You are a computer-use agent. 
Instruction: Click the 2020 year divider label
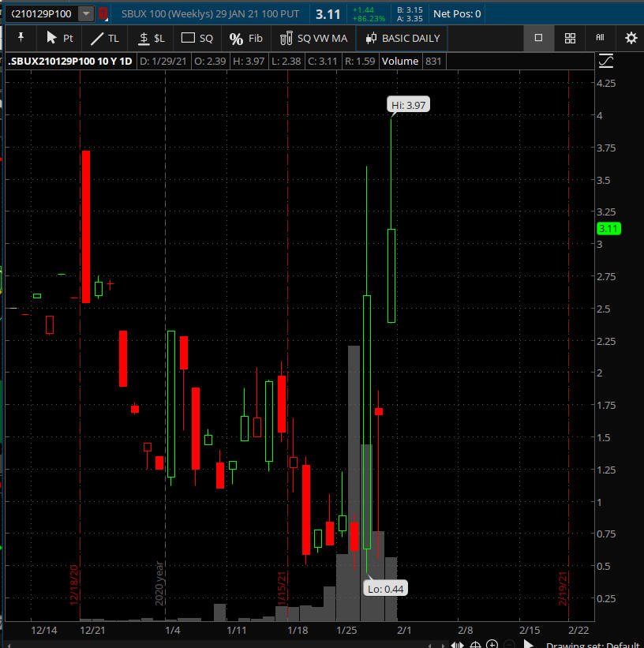pyautogui.click(x=159, y=583)
